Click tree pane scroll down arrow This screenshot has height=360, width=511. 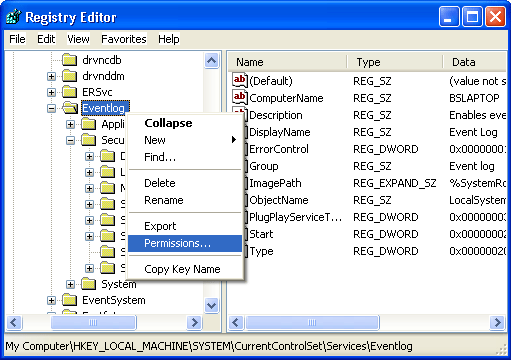212,305
